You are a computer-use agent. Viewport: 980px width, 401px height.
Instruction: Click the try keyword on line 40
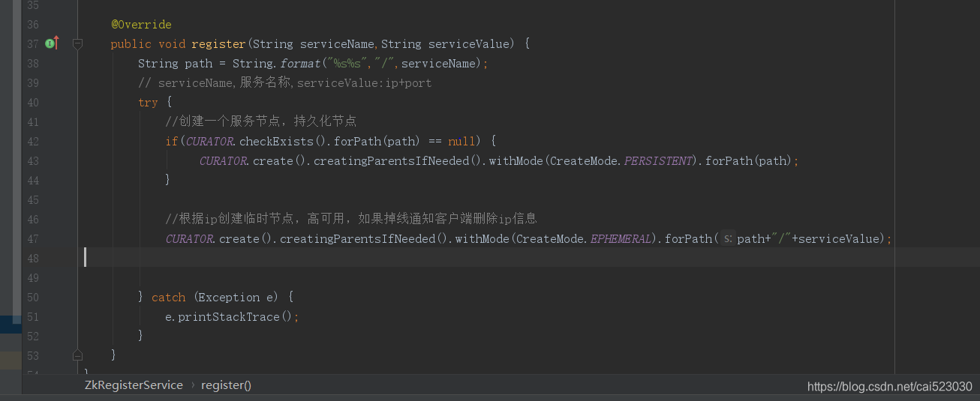coord(148,103)
